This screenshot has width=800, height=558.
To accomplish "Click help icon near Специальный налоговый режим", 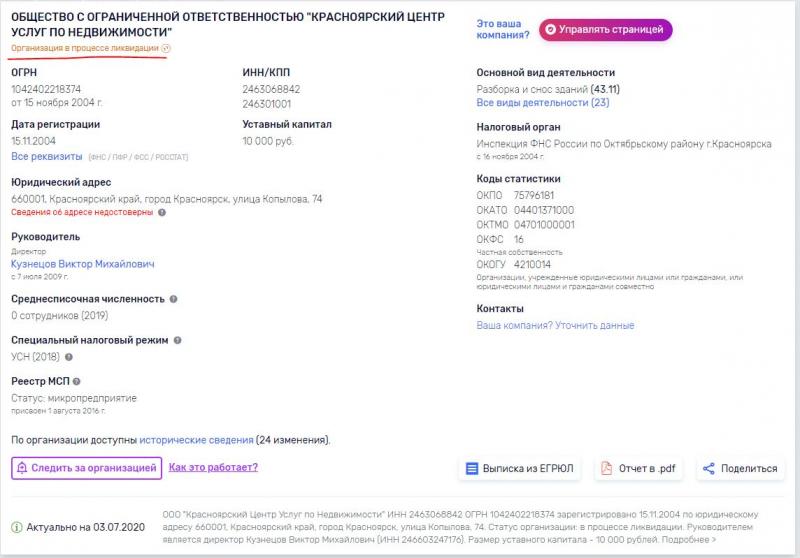I will point(178,340).
